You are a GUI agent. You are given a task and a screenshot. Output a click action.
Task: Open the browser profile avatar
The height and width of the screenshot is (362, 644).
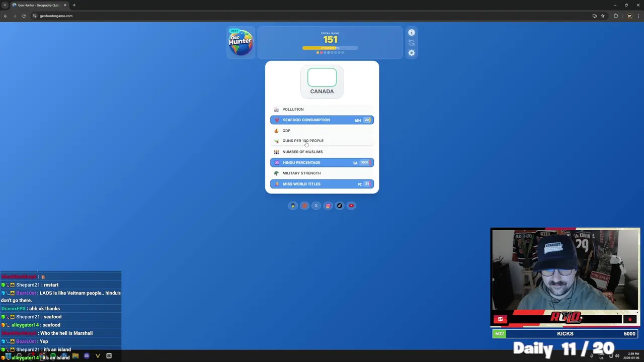point(629,16)
